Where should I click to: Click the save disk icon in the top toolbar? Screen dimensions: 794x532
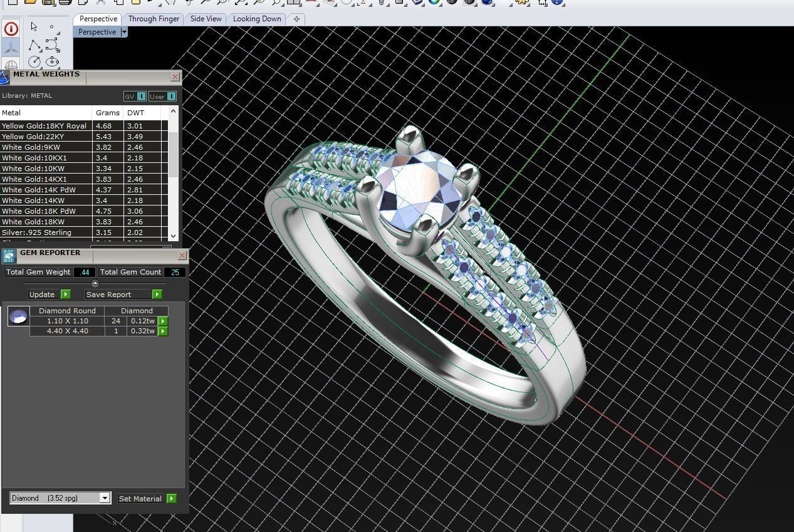48,3
